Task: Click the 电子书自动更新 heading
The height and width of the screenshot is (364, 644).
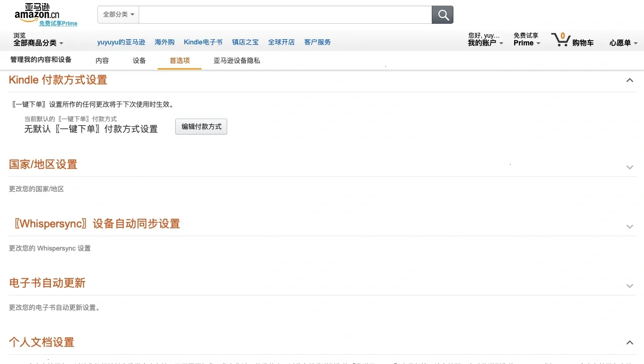Action: click(47, 283)
